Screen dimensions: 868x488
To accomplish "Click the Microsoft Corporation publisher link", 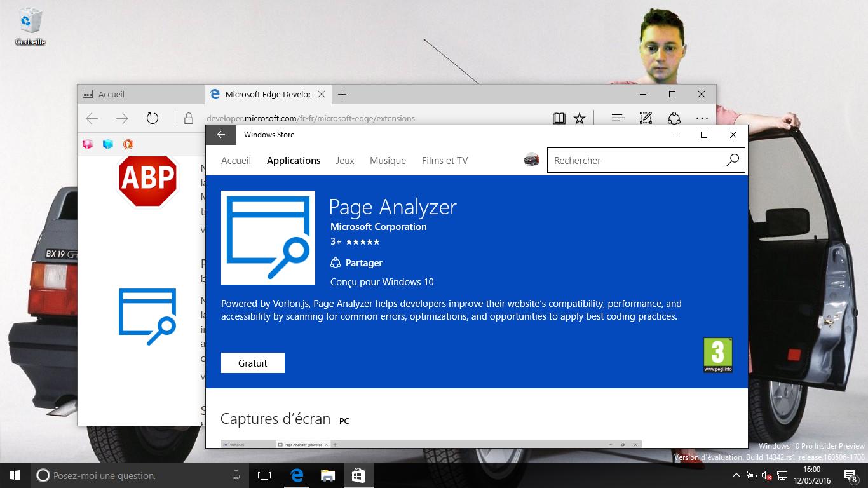I will point(379,227).
